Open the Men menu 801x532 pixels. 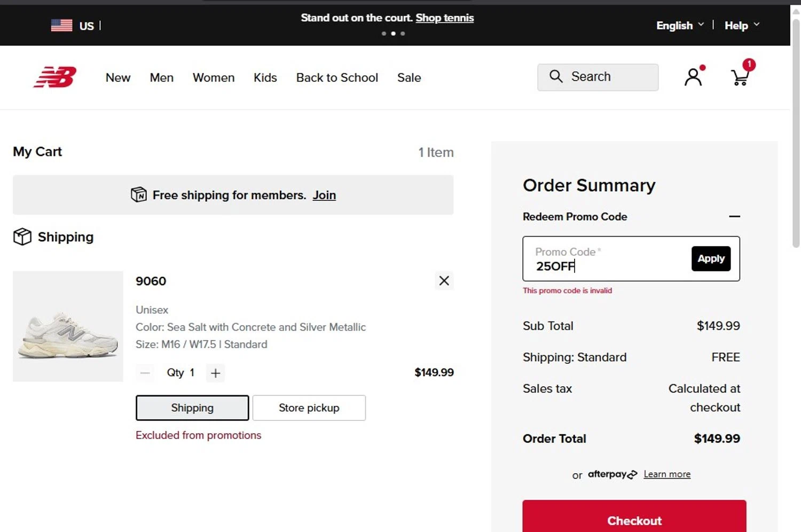tap(162, 77)
